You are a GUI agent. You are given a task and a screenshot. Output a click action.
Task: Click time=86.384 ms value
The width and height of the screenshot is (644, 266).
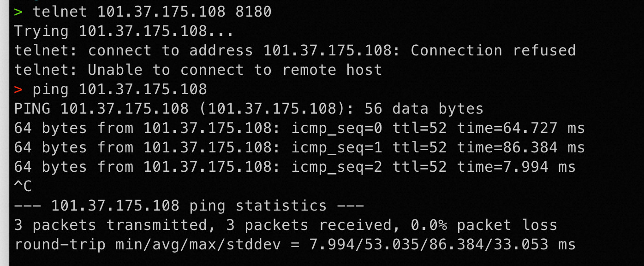(521, 148)
